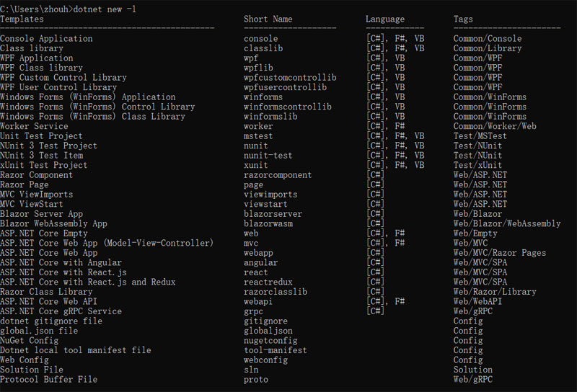Click the 'Language' column header
Screen dimensions: 577x392
pos(385,19)
